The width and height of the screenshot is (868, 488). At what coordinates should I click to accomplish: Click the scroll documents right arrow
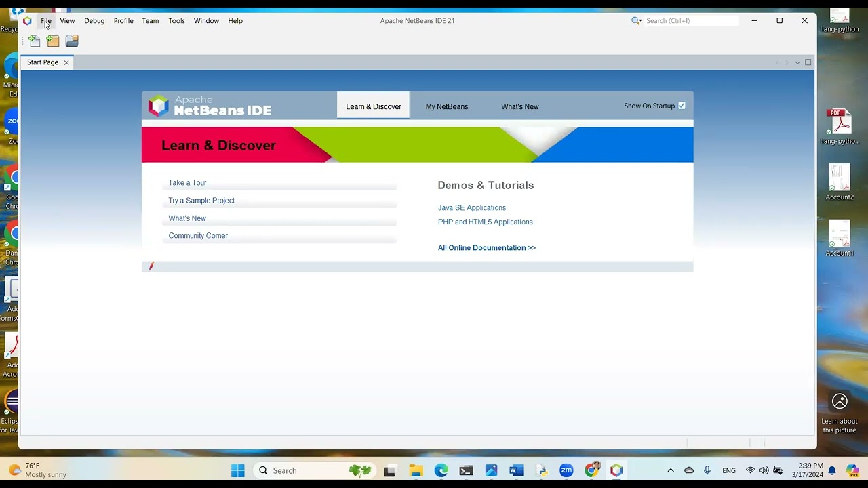pyautogui.click(x=787, y=62)
